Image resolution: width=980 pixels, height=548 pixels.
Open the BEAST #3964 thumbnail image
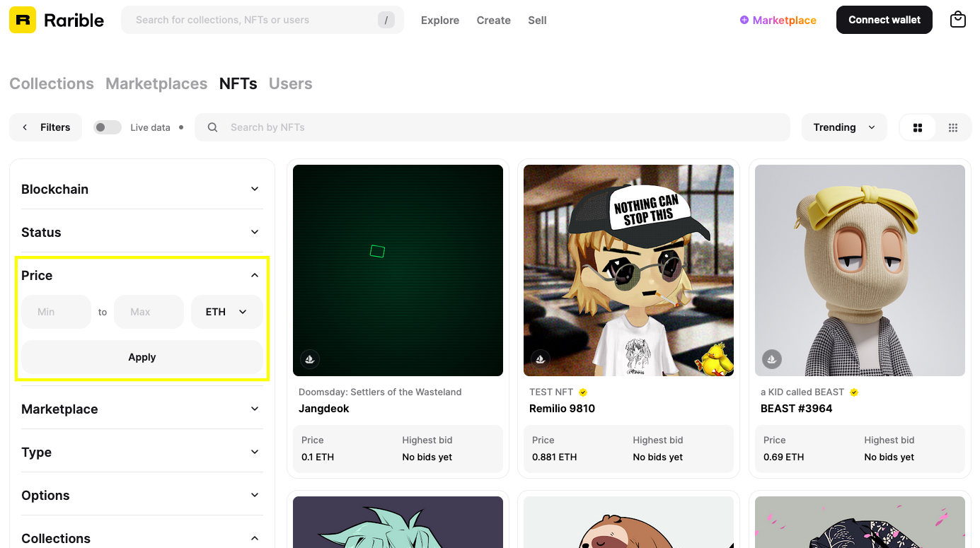point(860,270)
